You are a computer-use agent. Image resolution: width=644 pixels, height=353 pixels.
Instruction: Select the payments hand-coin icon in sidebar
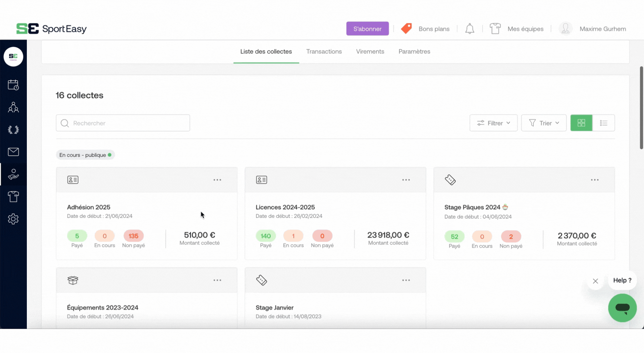[x=13, y=174]
